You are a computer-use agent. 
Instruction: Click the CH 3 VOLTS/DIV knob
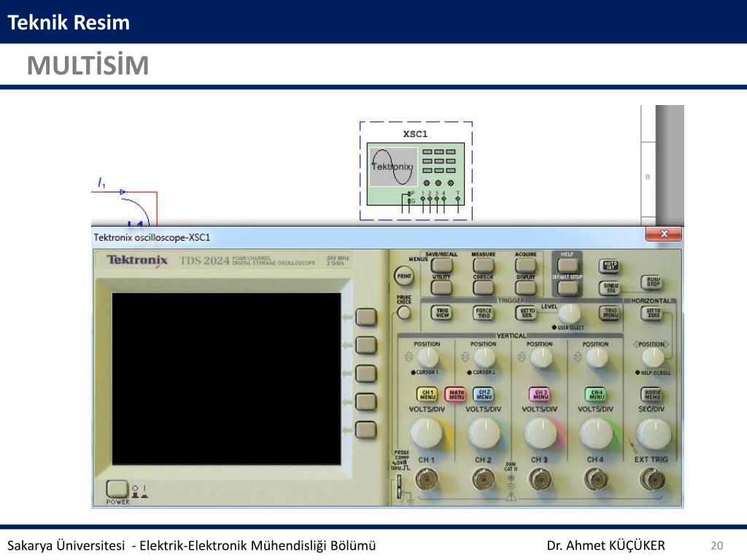coord(541,435)
